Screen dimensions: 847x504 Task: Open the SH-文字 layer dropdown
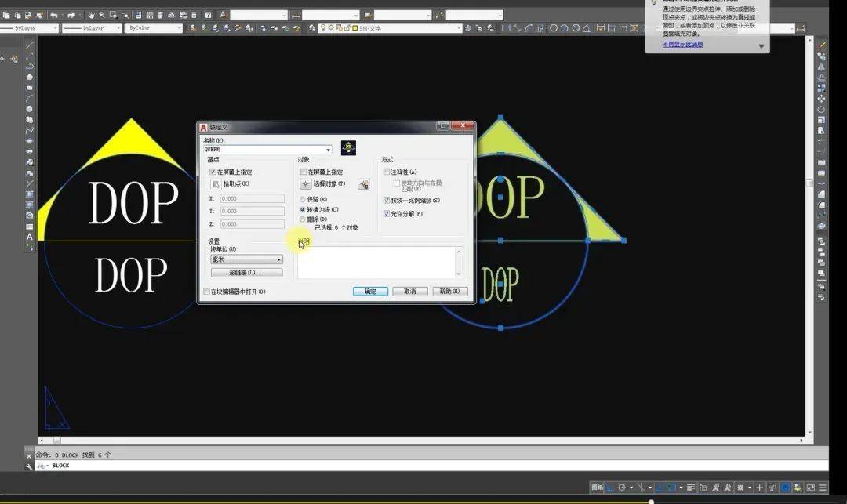pos(390,28)
